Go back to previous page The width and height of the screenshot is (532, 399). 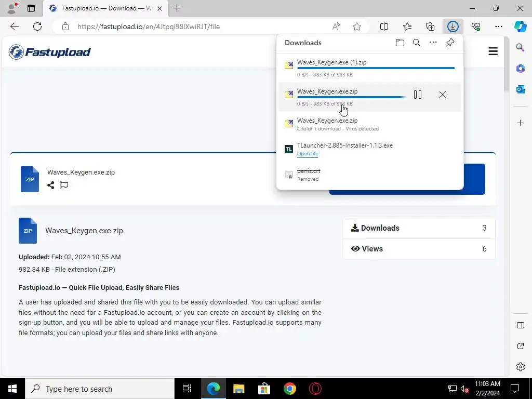[x=14, y=26]
